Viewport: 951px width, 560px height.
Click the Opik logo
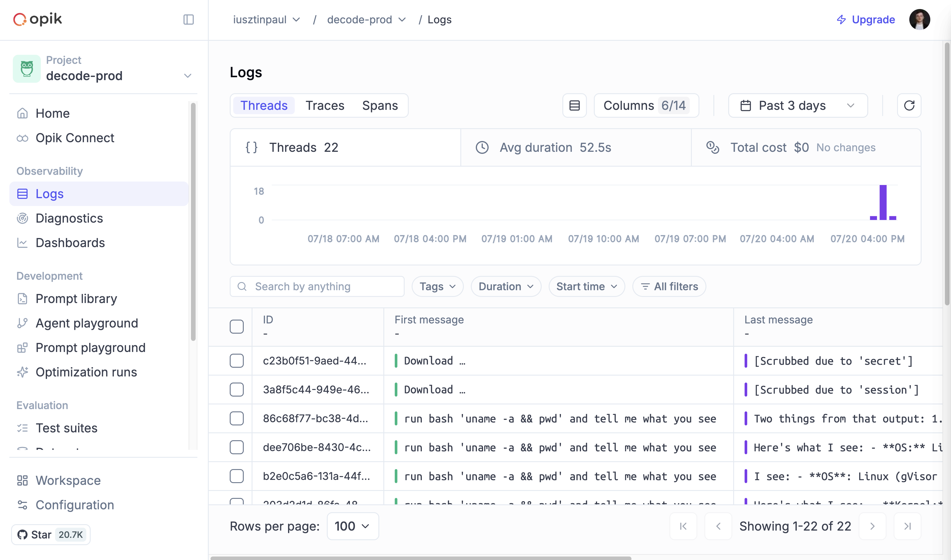click(37, 19)
